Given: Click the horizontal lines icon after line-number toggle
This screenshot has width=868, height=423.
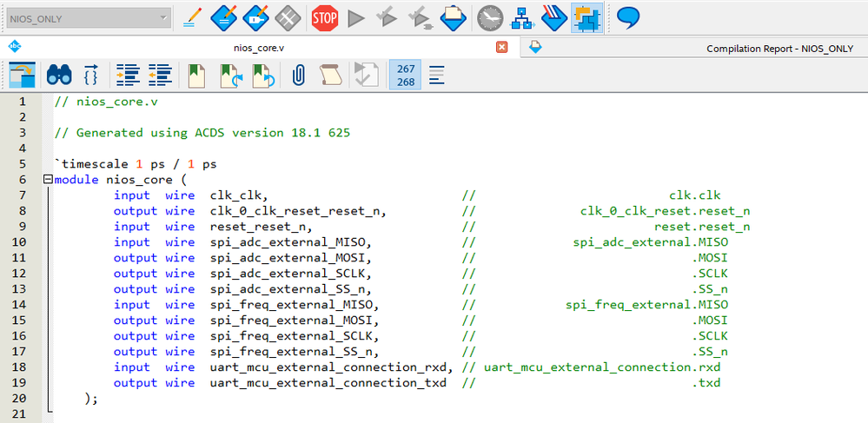Looking at the screenshot, I should coord(437,75).
